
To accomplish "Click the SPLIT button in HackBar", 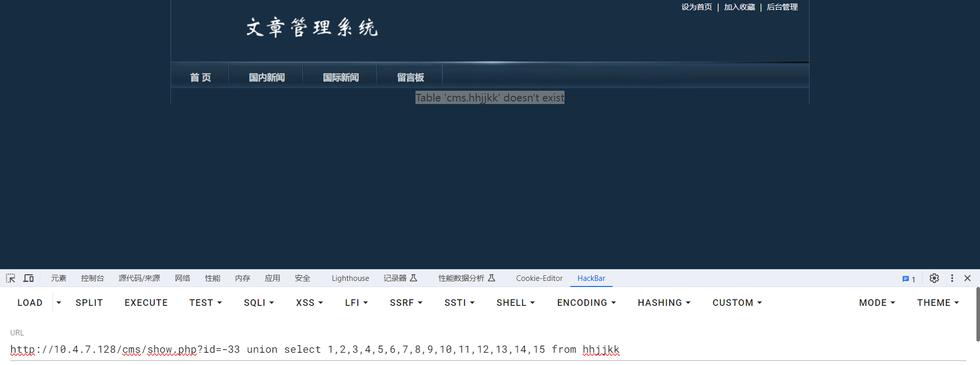I will point(89,303).
